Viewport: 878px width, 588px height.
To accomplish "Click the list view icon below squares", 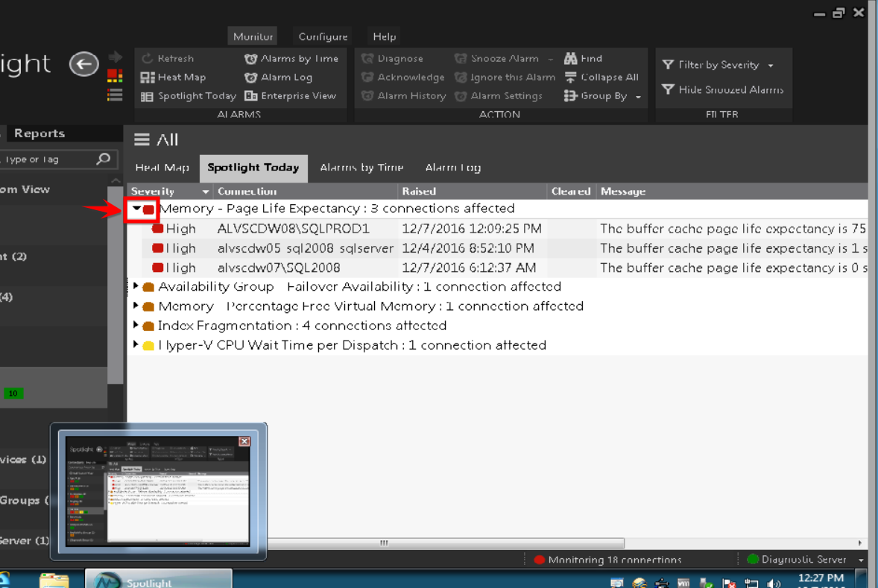I will 115,95.
